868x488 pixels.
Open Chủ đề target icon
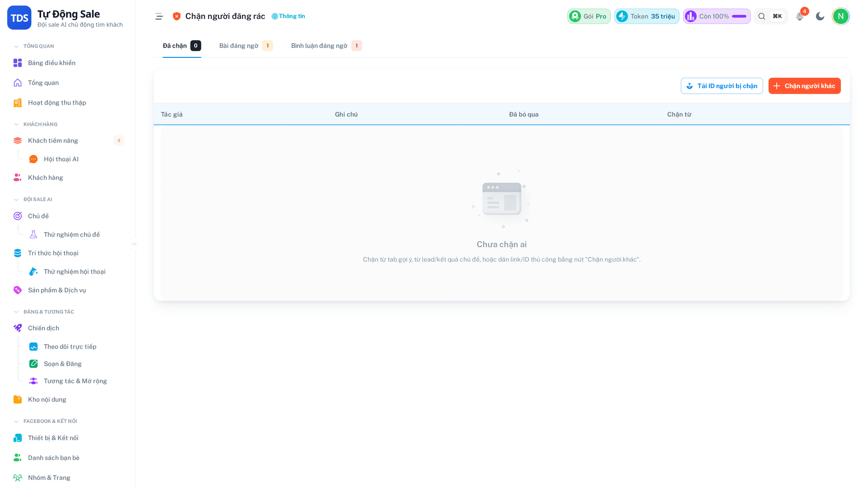click(x=18, y=216)
